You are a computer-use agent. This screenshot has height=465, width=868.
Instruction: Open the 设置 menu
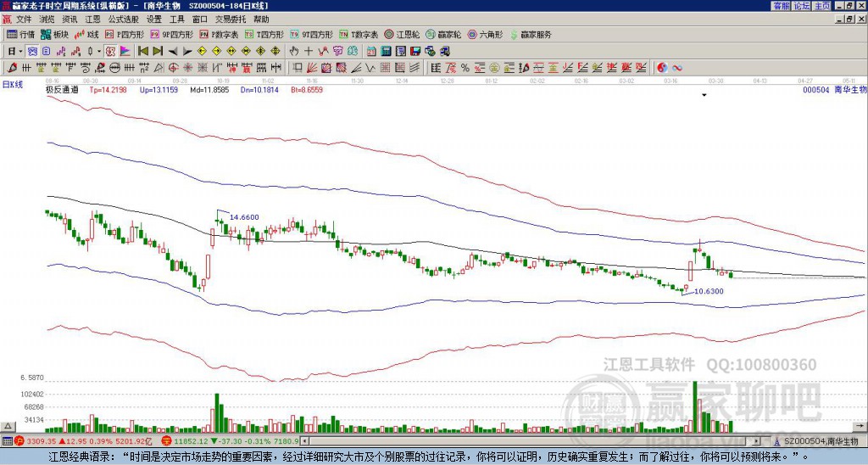point(154,20)
